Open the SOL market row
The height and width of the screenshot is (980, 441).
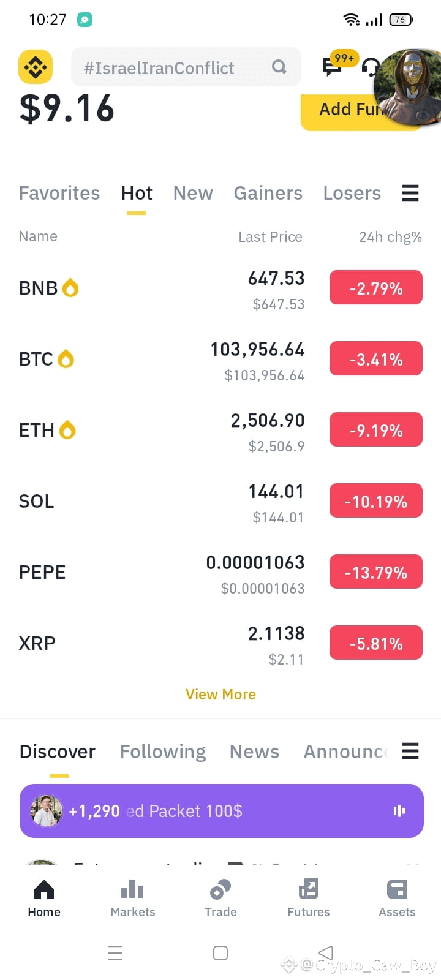pyautogui.click(x=221, y=501)
